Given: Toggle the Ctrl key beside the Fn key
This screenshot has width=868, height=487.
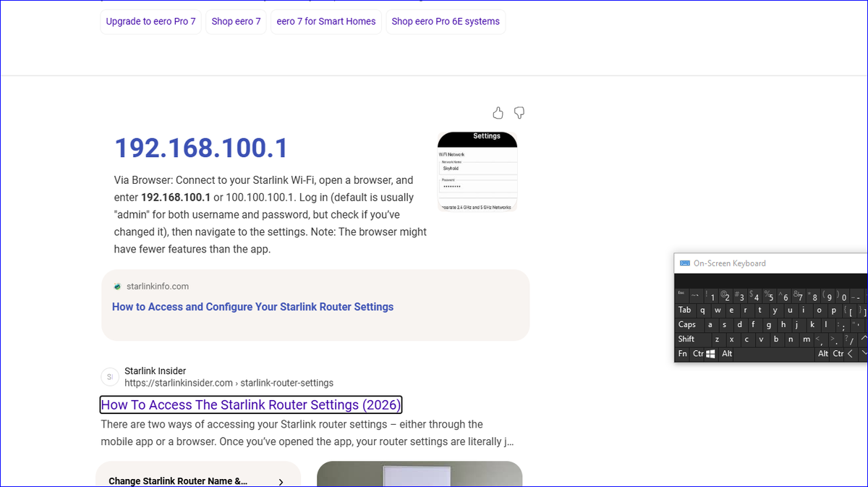Looking at the screenshot, I should (x=697, y=354).
